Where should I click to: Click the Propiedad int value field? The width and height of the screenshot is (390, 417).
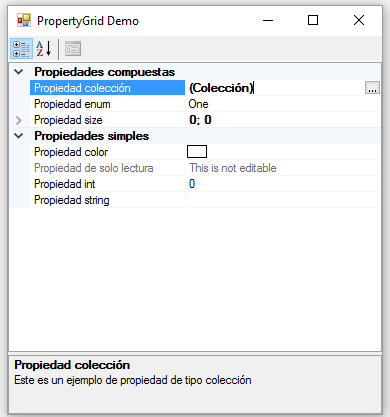283,184
